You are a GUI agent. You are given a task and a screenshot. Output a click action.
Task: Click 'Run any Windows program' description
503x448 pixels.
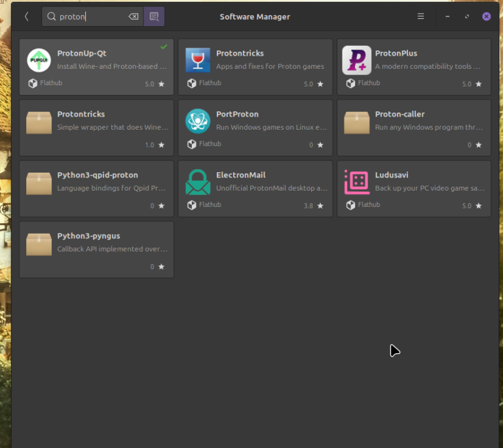click(429, 128)
